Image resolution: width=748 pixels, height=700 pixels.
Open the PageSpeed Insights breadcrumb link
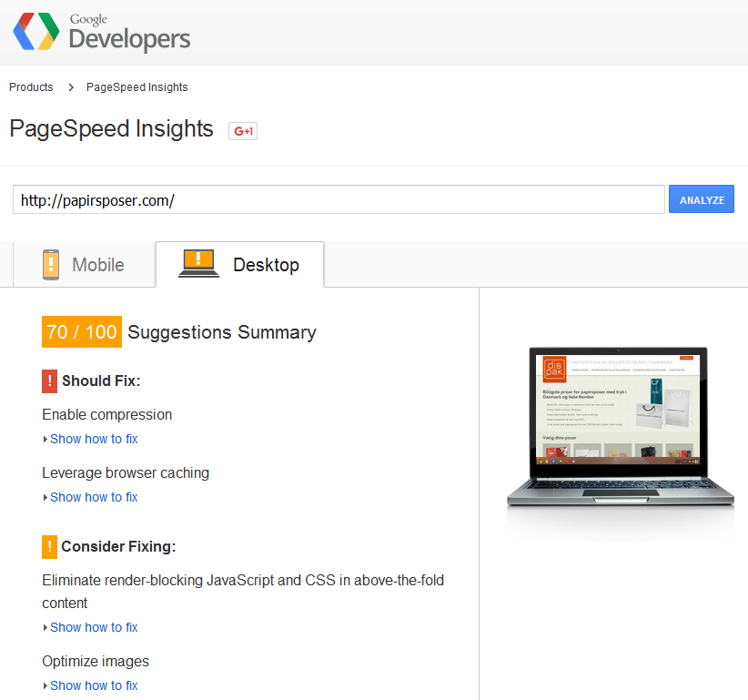(x=136, y=87)
